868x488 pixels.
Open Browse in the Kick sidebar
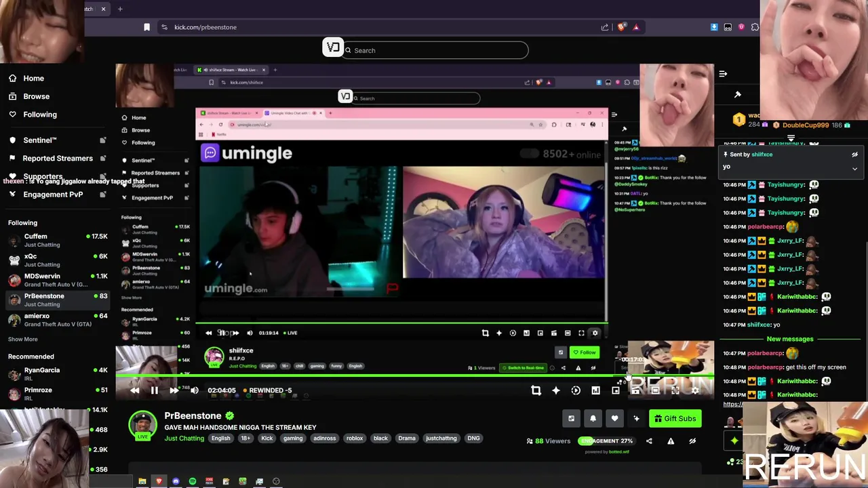(37, 96)
